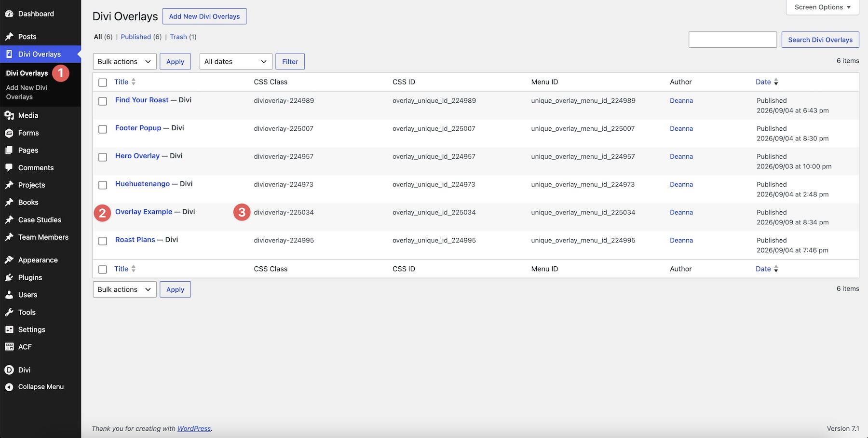Show All overlays filter
Image resolution: width=868 pixels, height=438 pixels.
coord(98,37)
